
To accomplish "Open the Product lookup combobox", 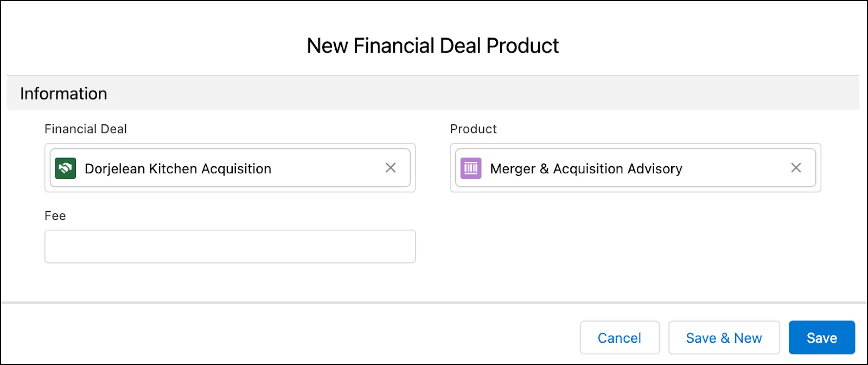I will point(635,168).
